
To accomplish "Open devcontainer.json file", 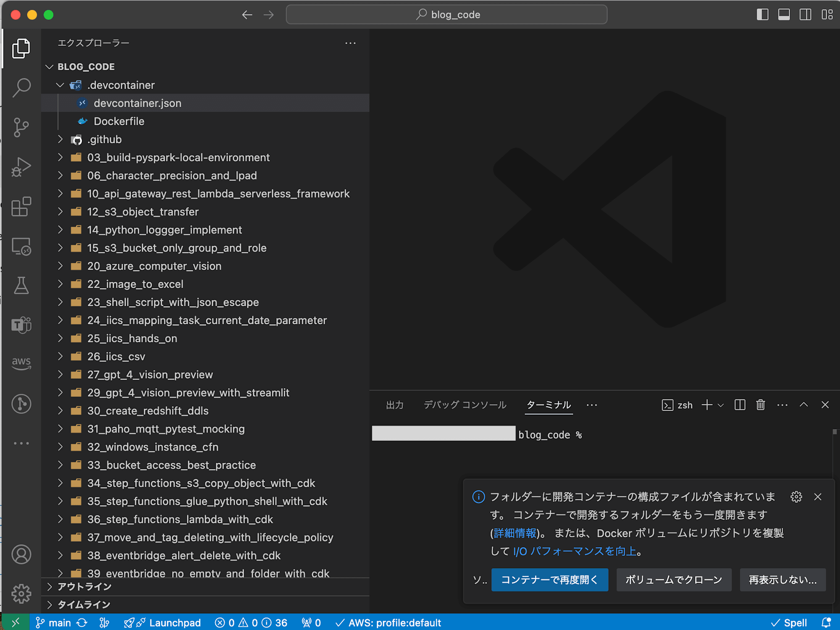I will coord(205,103).
